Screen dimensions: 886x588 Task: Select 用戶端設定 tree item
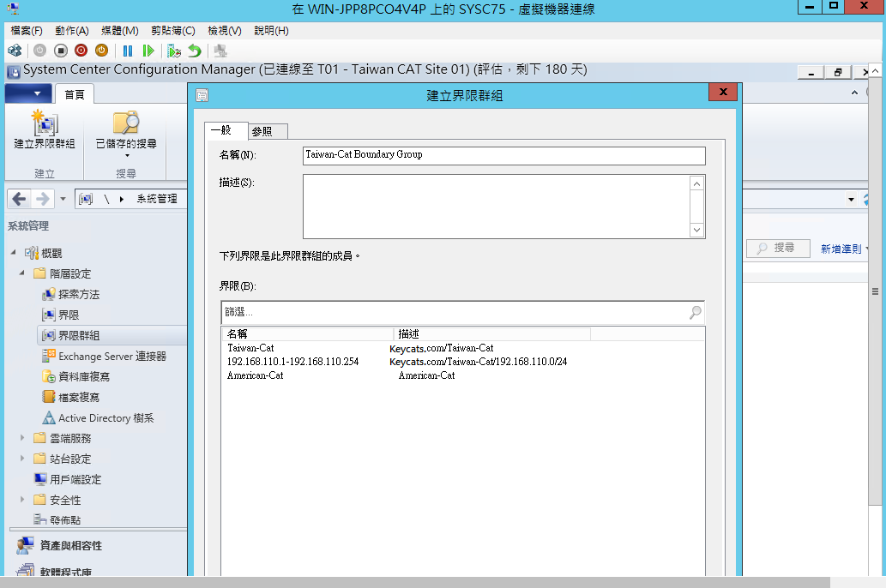tap(67, 479)
